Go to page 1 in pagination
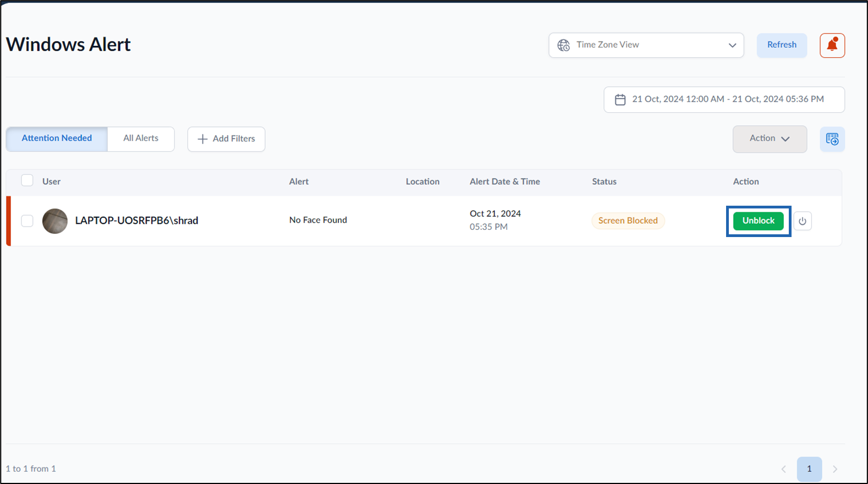868x484 pixels. point(809,469)
